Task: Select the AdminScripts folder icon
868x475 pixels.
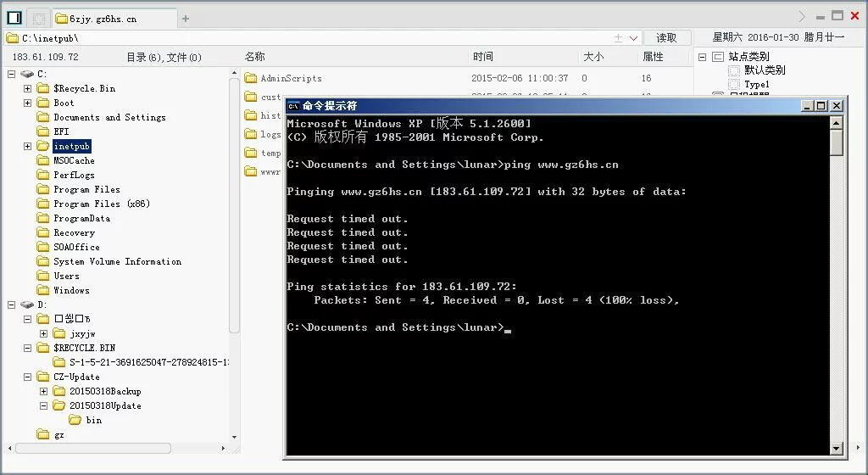Action: (x=251, y=78)
